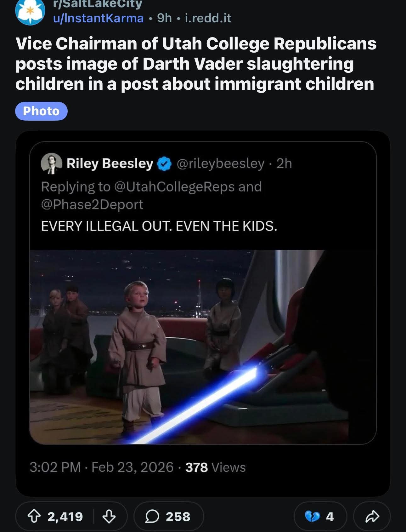This screenshot has height=532, width=406.
Task: Click the 378 Views count
Action: pos(216,467)
